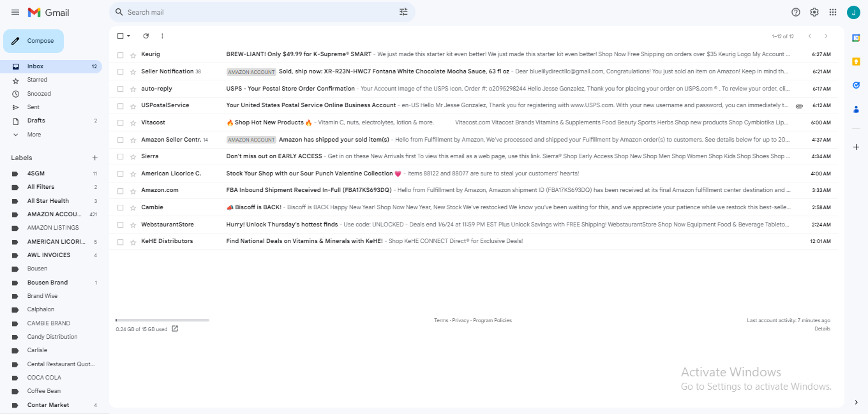Open the Hurry! Unlock Thursday's hottest finds email
Screen dimensions: 868x414
coord(472,225)
